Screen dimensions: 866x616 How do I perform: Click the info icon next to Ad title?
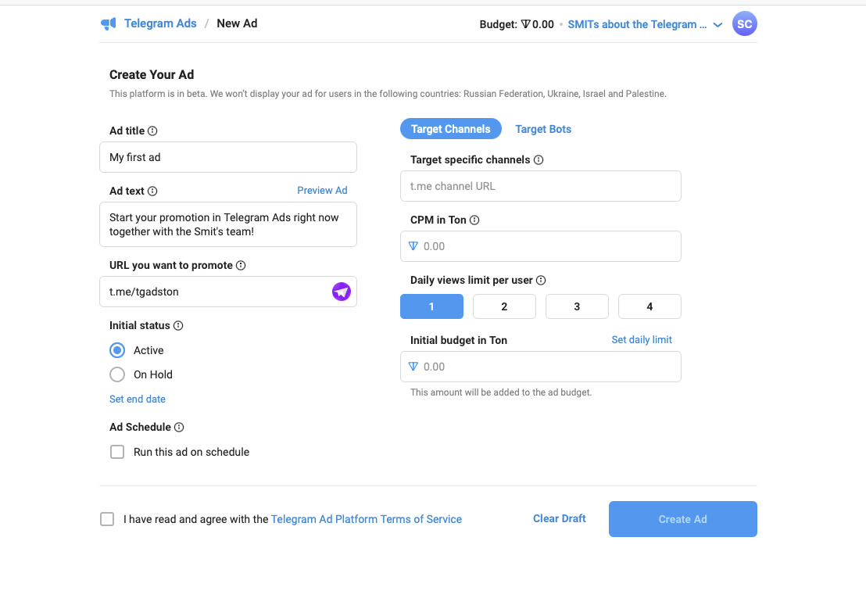pos(152,131)
